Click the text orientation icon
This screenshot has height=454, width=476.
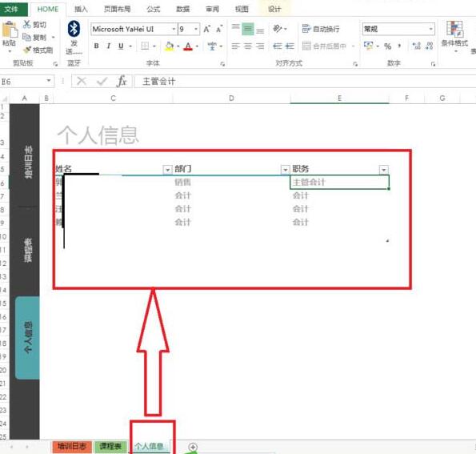pyautogui.click(x=278, y=29)
